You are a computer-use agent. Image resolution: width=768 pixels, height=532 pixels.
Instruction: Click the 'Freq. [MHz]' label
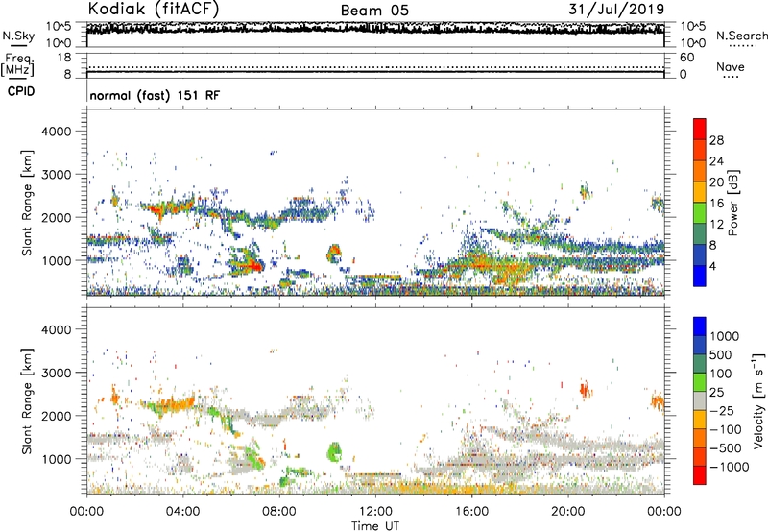tap(18, 64)
